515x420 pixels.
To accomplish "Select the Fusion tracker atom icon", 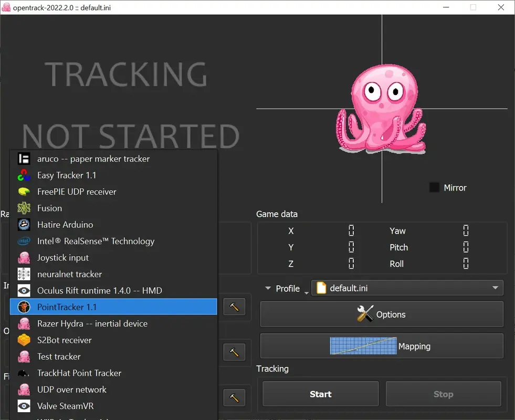I will point(23,208).
